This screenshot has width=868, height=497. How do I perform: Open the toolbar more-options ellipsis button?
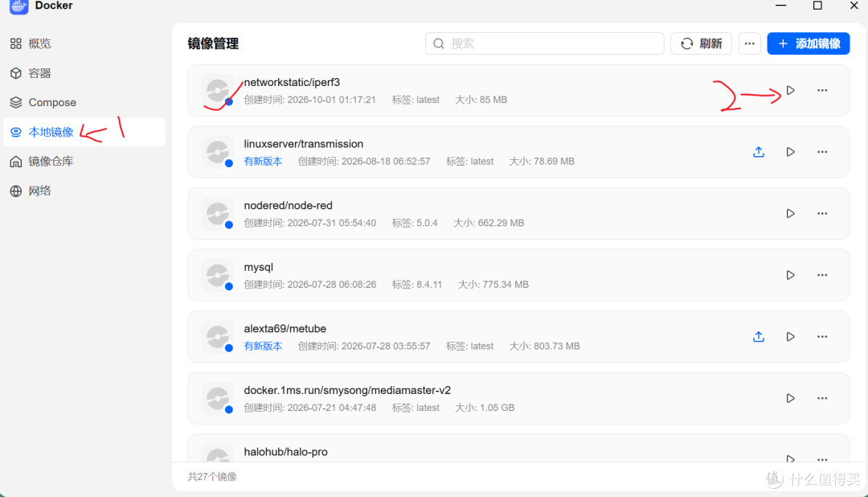point(750,43)
